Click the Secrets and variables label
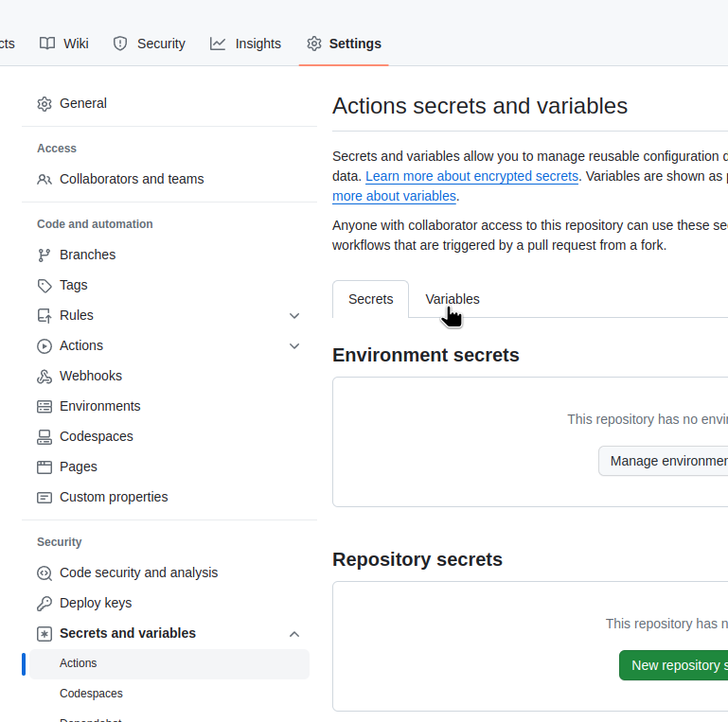This screenshot has width=728, height=722. 128,634
